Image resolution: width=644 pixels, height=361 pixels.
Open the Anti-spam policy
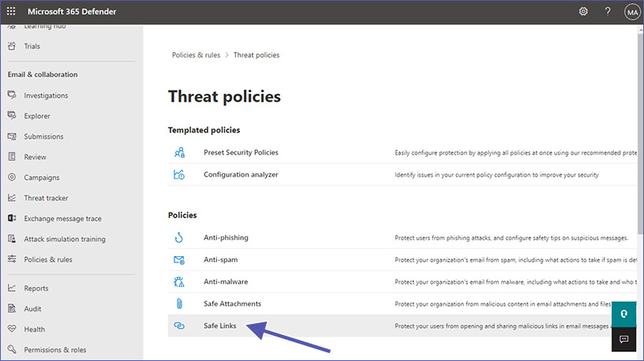[x=220, y=259]
